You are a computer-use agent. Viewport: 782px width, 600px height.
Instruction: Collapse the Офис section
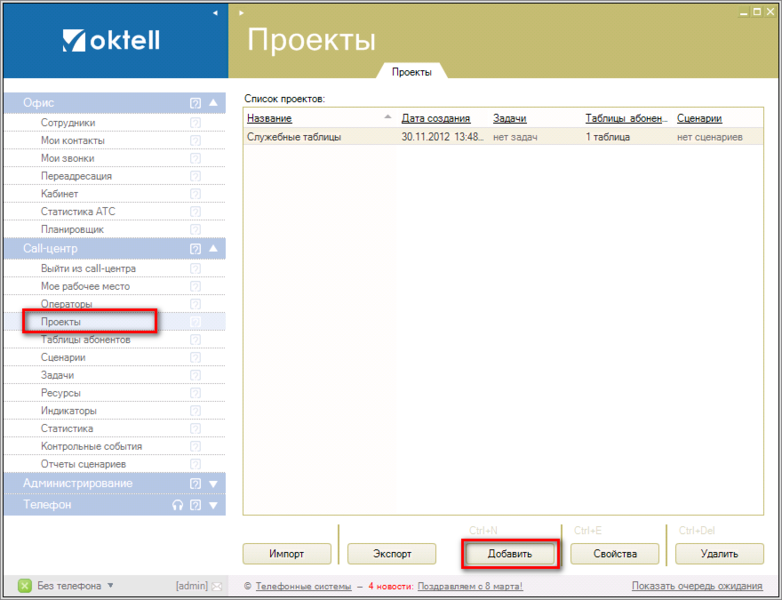213,102
